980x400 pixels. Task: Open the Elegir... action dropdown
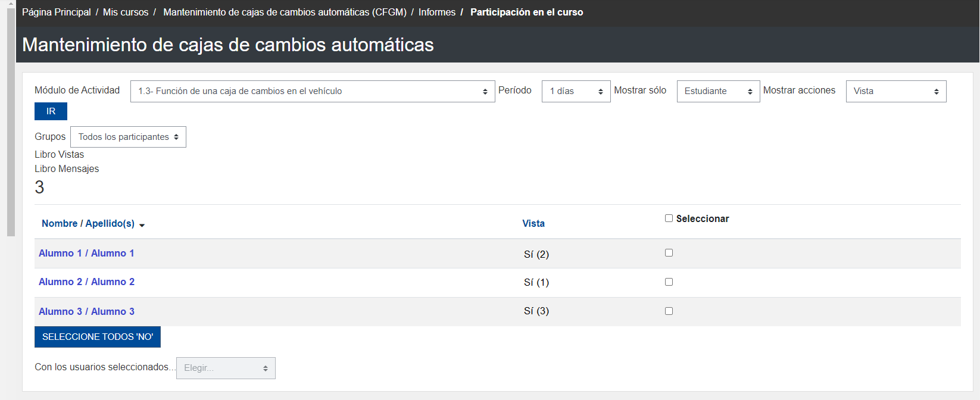[226, 368]
